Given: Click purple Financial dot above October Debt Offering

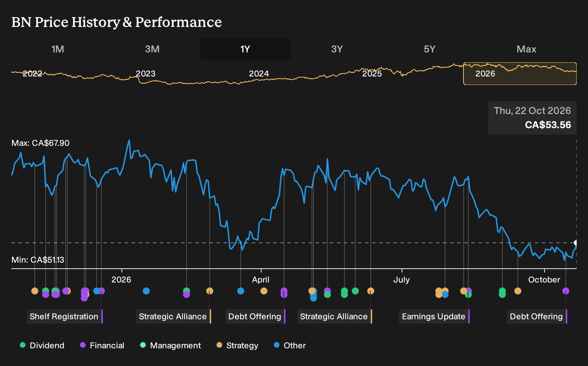Looking at the screenshot, I should pos(566,291).
